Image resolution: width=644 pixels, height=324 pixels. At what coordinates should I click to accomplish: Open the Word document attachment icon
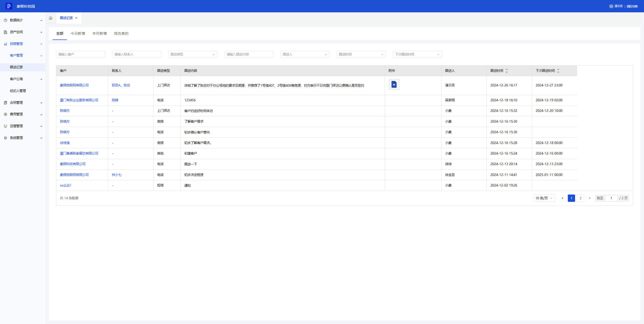point(394,85)
